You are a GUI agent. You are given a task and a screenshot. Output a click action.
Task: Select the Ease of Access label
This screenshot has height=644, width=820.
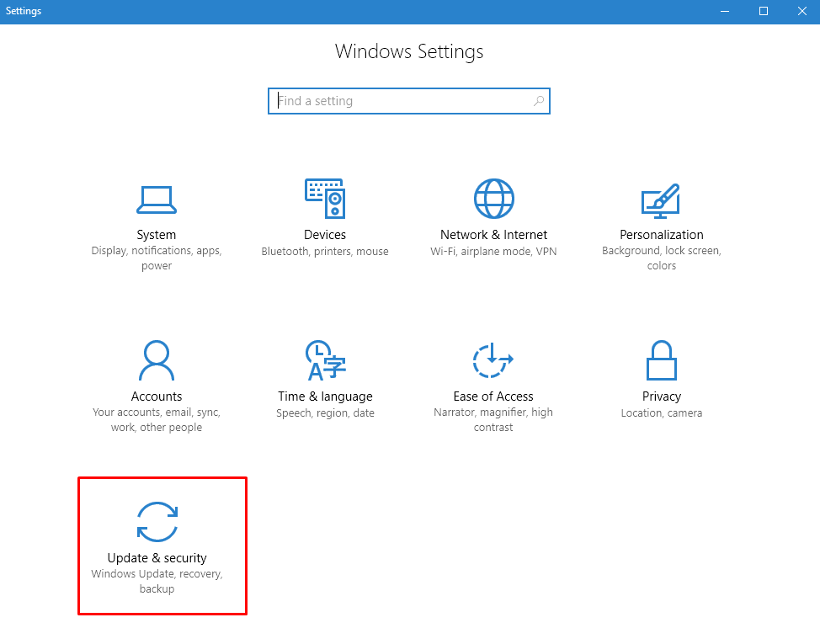click(493, 397)
